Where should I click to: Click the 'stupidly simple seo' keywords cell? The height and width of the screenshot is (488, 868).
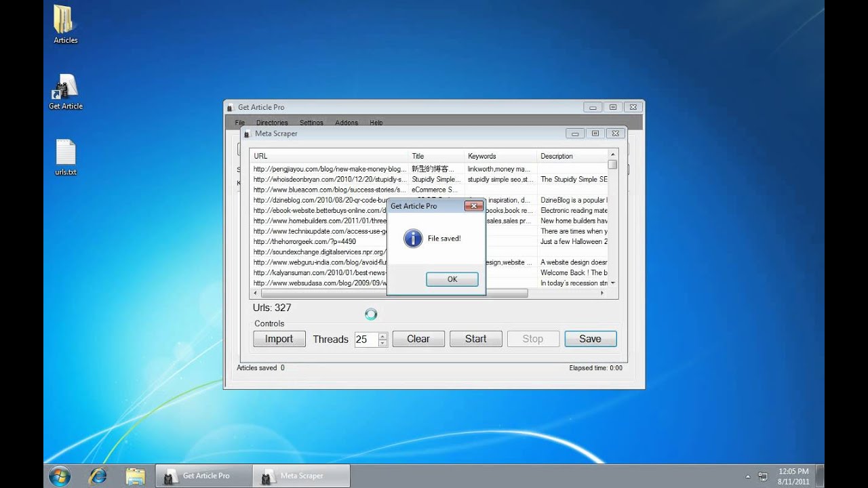(500, 180)
